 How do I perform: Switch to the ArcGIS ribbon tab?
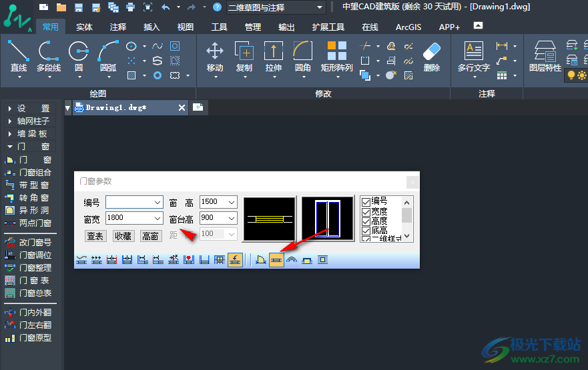coord(408,27)
